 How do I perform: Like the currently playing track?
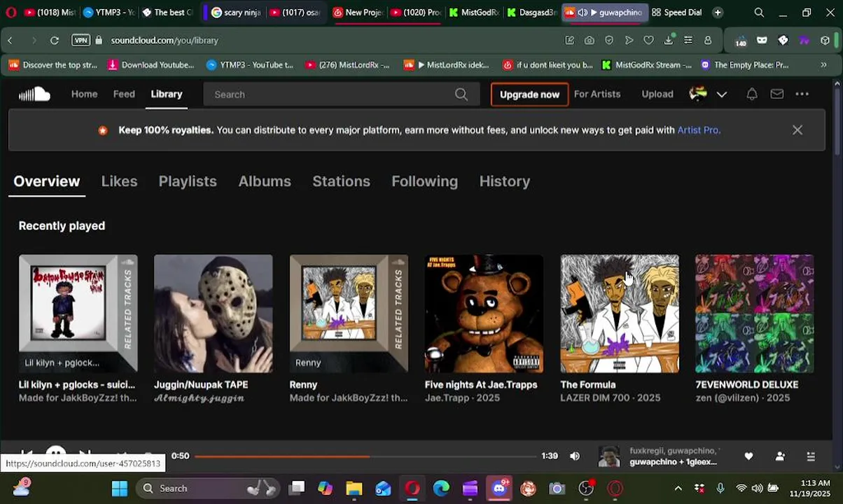click(x=748, y=456)
